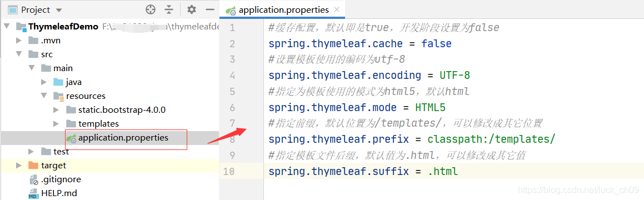
Task: Click the HTML5 value
Action: point(431,108)
